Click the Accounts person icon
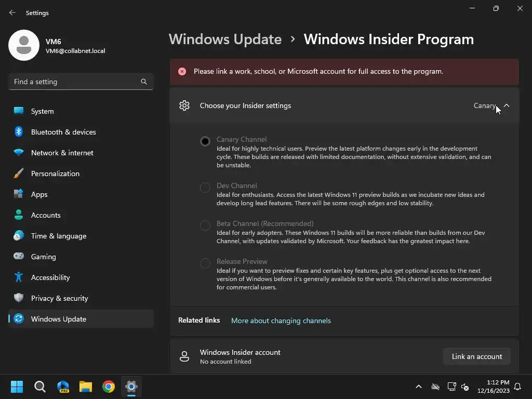The width and height of the screenshot is (532, 399). pos(19,215)
